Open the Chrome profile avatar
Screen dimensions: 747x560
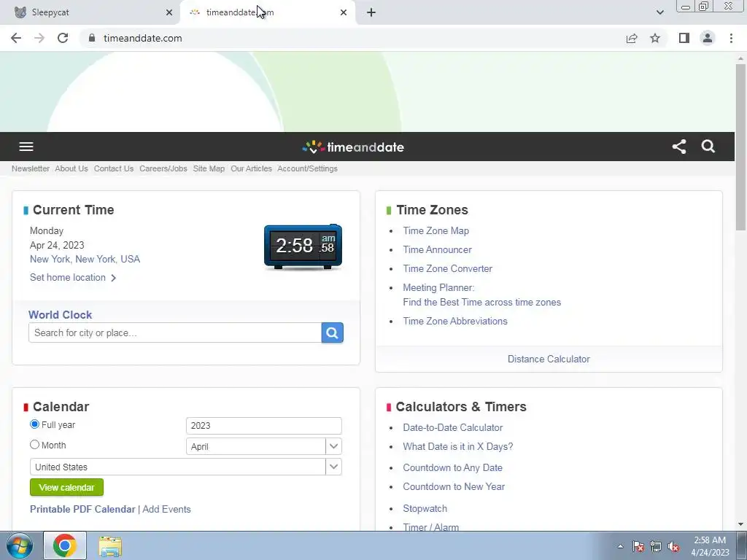point(708,38)
